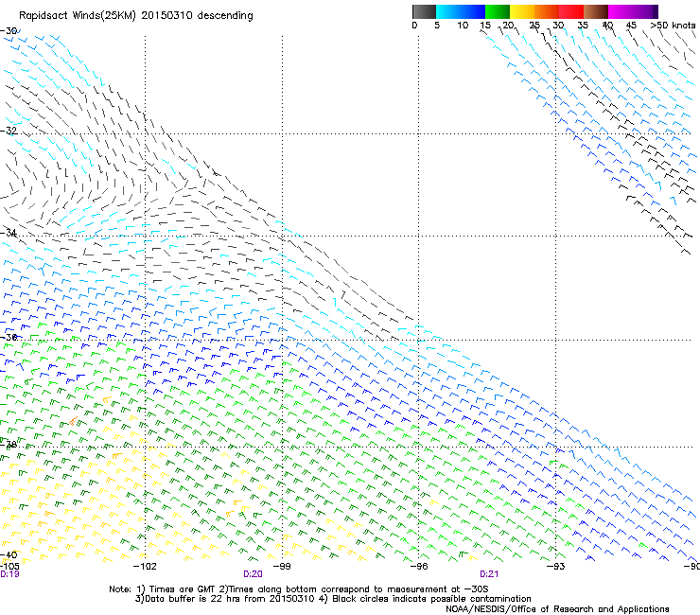
Task: Pick the yellow 20–25 knots legend swatch
Action: (522, 11)
